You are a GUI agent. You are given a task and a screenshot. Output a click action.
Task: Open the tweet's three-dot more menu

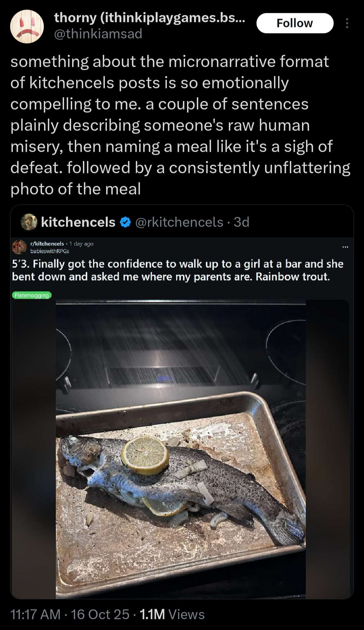click(x=347, y=23)
